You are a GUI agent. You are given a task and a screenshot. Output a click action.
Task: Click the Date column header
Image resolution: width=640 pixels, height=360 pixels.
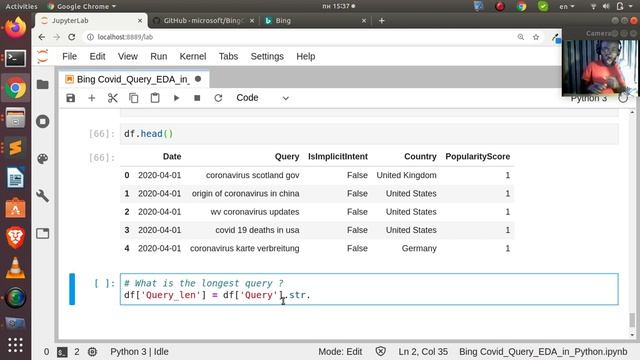(x=172, y=157)
